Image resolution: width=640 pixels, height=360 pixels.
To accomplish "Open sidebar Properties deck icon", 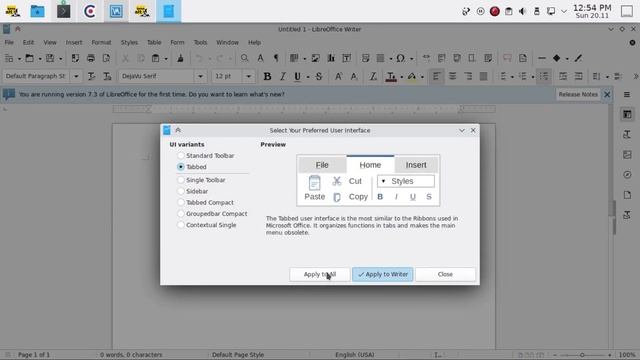I will pyautogui.click(x=627, y=115).
